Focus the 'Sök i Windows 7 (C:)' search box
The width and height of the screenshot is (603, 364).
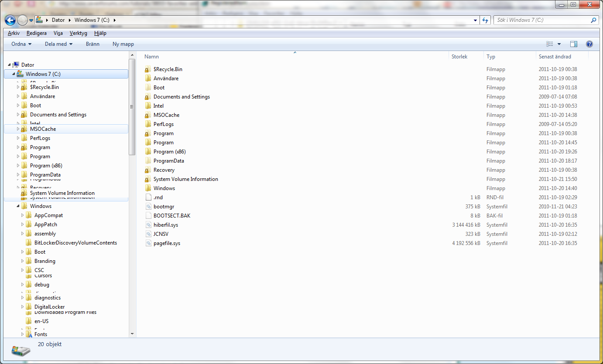(x=545, y=20)
